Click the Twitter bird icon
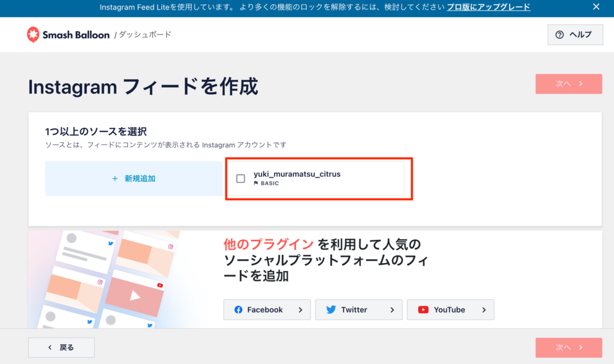This screenshot has height=364, width=614. click(x=331, y=310)
